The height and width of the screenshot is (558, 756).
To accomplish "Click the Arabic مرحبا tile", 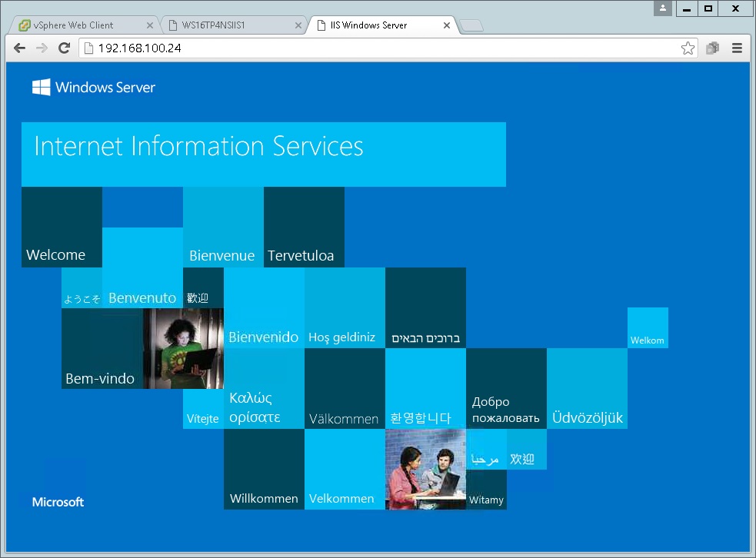I will tap(486, 449).
